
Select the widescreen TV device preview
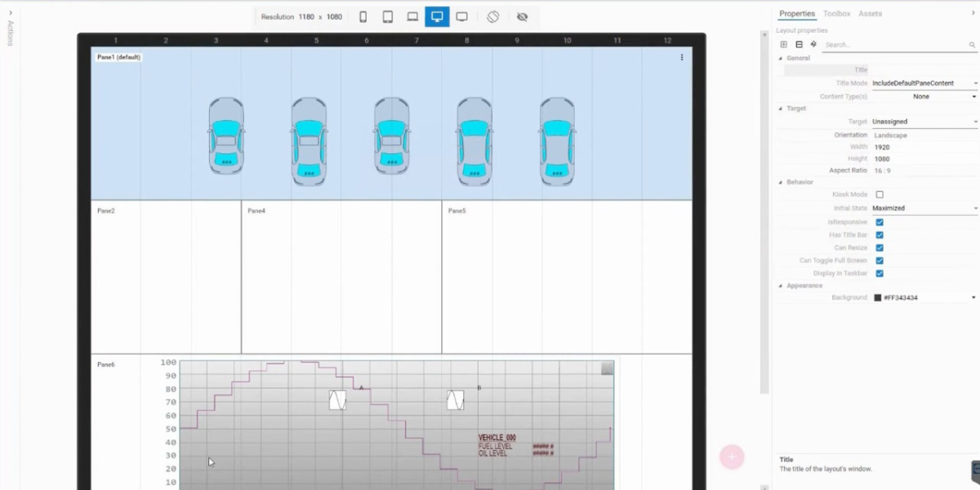[x=461, y=17]
